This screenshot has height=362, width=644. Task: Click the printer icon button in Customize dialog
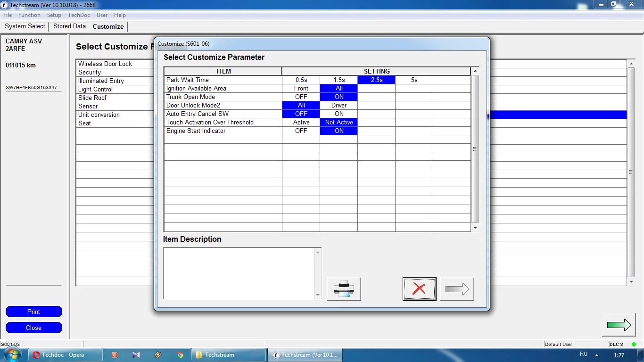tap(344, 288)
